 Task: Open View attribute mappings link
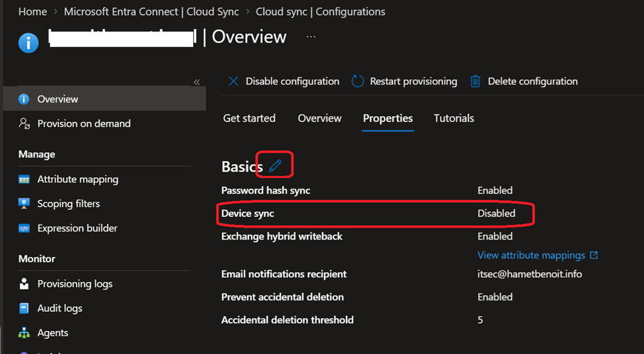(531, 255)
